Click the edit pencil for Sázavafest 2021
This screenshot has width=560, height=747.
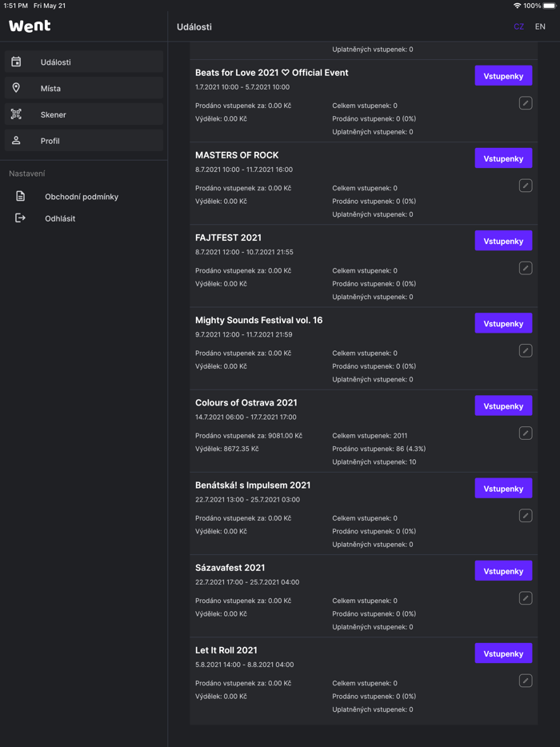pyautogui.click(x=526, y=598)
